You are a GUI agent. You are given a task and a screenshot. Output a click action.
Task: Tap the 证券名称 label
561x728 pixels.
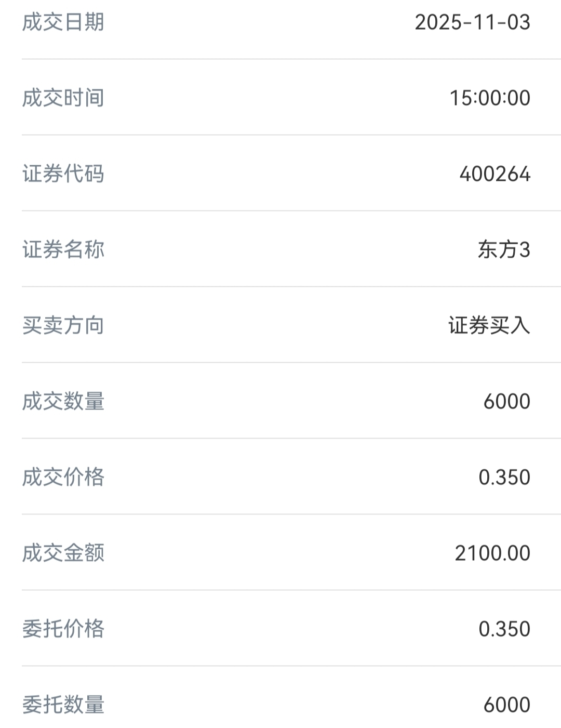63,250
